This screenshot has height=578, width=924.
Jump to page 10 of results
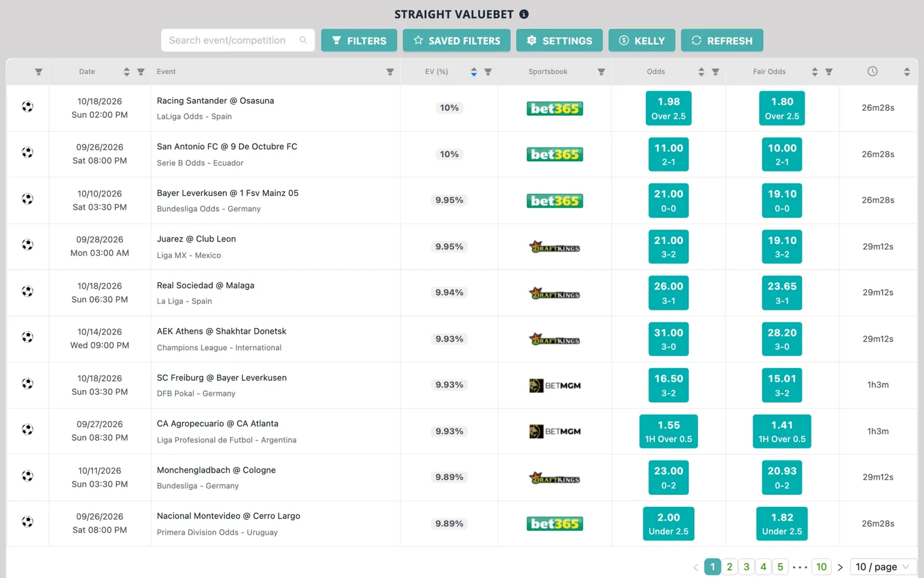[821, 566]
